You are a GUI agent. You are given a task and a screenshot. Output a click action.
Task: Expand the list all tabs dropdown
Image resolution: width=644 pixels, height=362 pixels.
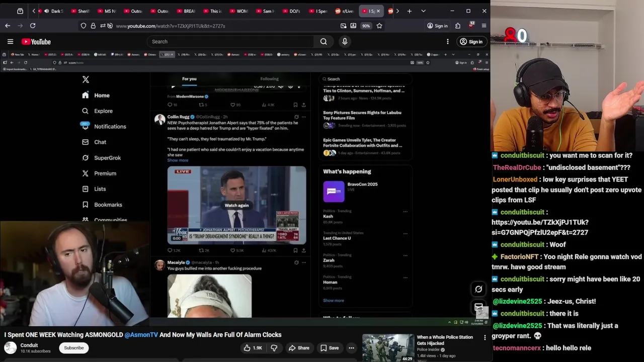click(423, 11)
